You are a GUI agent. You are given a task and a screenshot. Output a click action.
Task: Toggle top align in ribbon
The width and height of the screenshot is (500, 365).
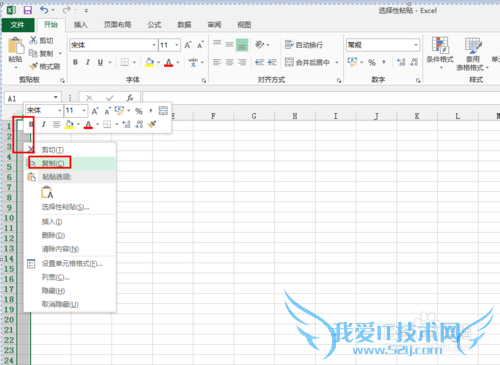(217, 44)
